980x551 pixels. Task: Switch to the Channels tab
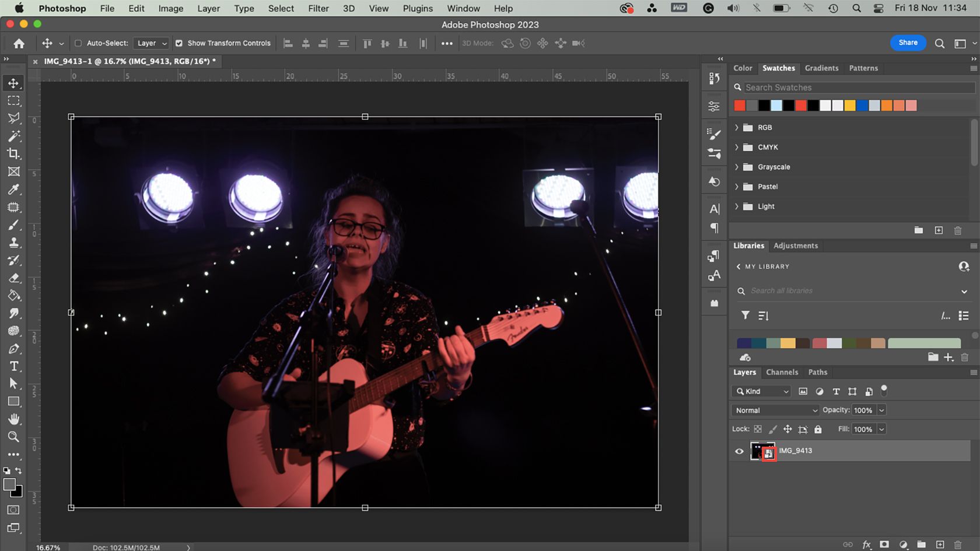pos(782,372)
